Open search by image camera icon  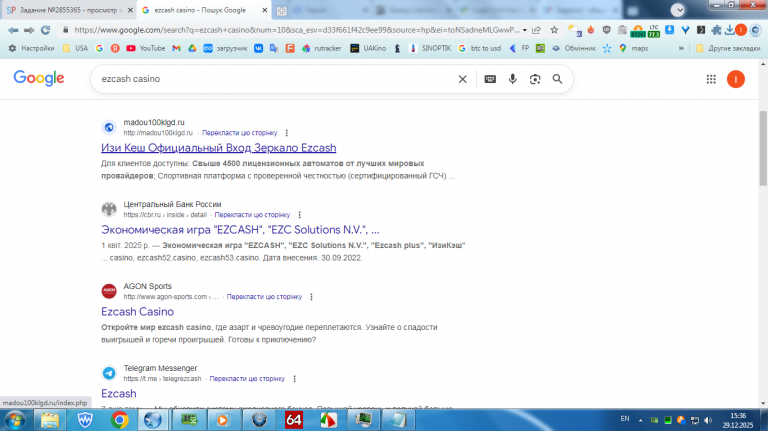535,79
